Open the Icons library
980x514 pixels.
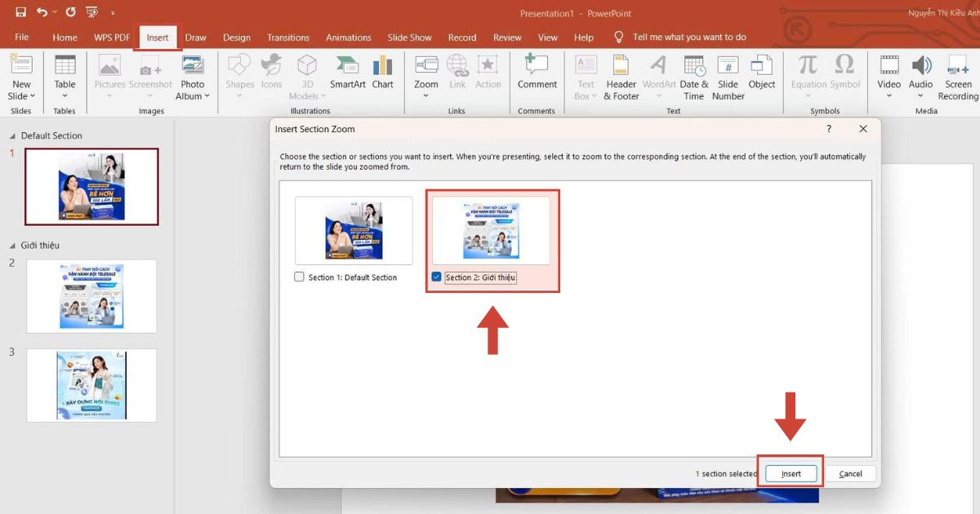coord(271,72)
